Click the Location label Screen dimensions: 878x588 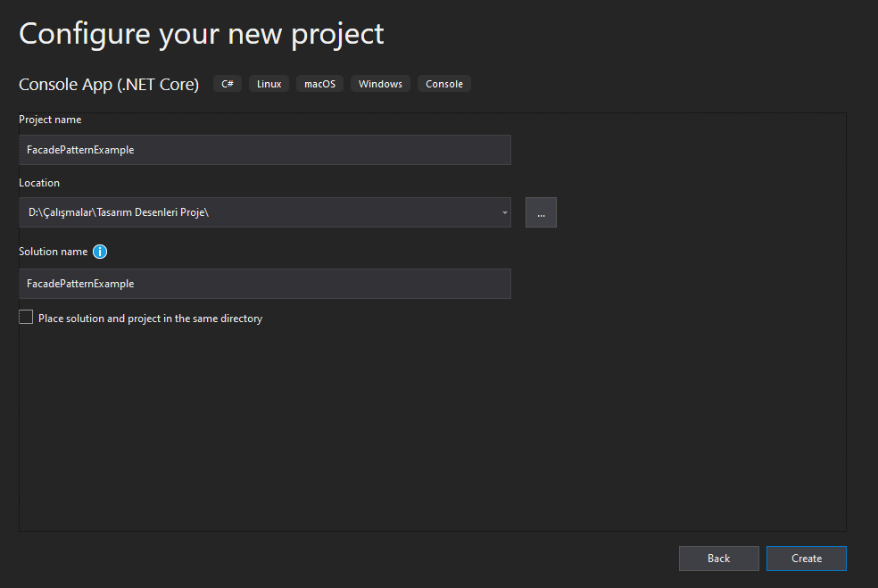coord(39,183)
